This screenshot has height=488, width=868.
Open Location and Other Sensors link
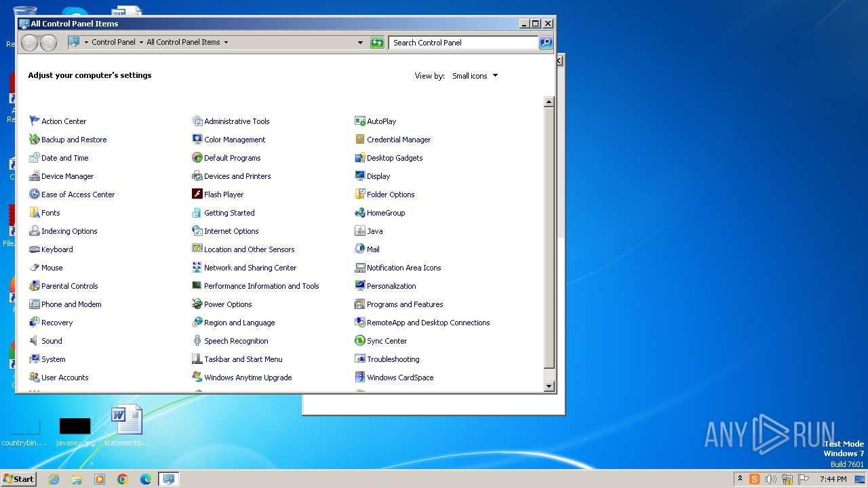point(250,249)
